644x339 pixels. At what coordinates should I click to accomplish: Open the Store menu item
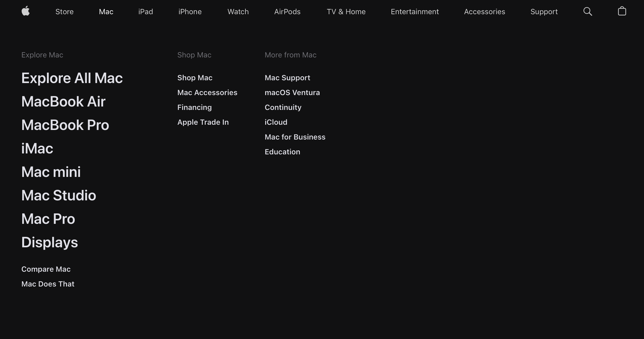pos(65,12)
